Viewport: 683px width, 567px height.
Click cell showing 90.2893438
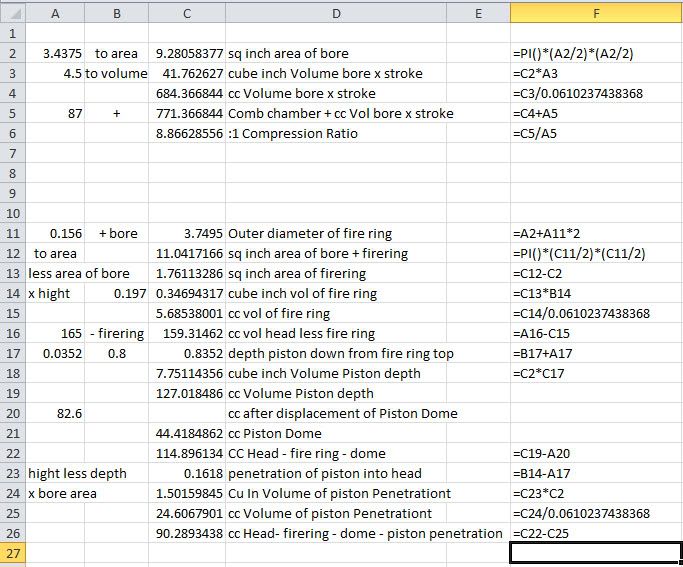[x=189, y=534]
